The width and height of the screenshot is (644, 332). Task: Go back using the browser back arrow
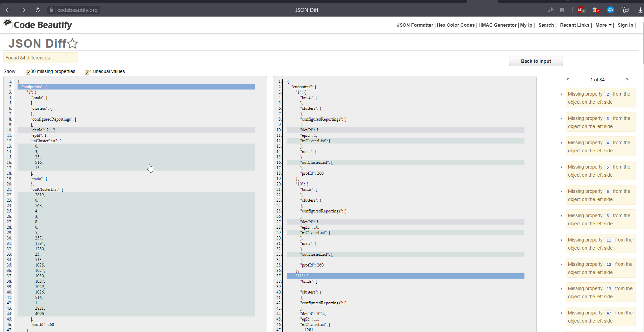pos(8,10)
